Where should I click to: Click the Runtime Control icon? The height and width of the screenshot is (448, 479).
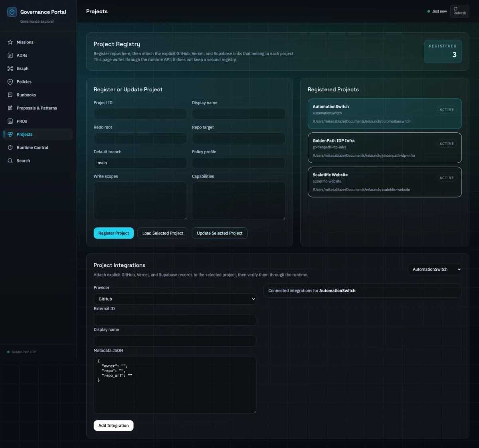(x=10, y=148)
